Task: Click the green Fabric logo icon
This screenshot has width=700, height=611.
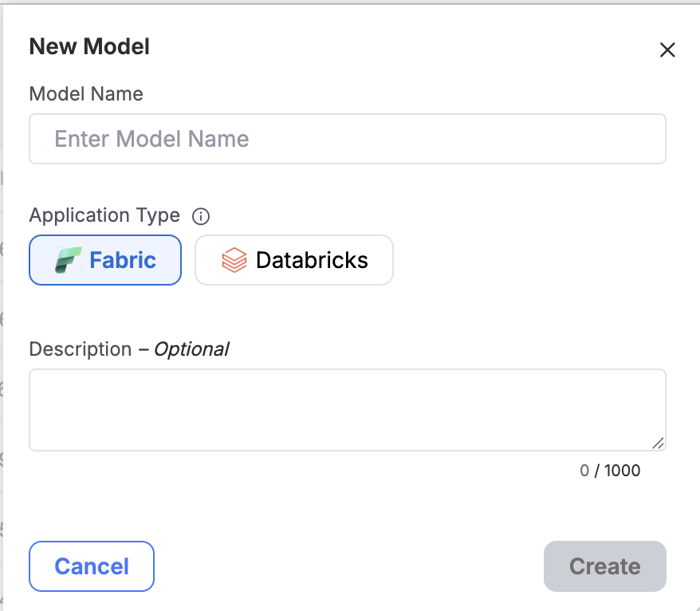Action: coord(68,260)
